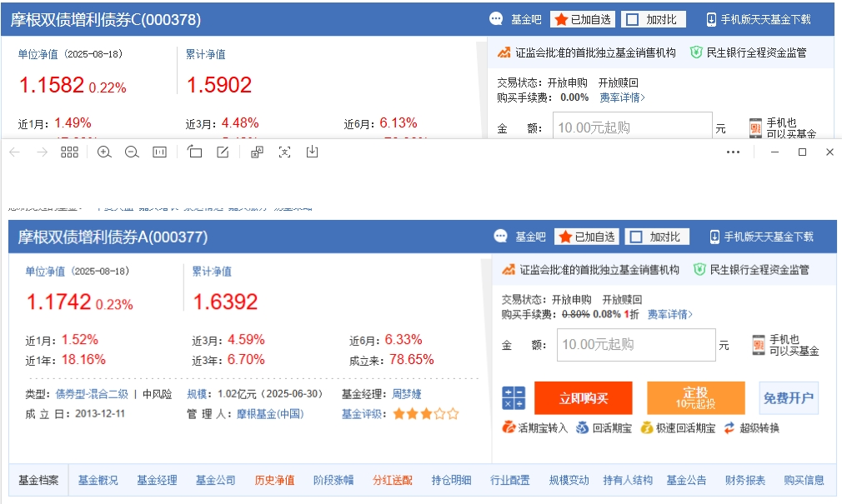Open the 基金经理 tab
Screen dimensions: 842x504
click(x=157, y=480)
